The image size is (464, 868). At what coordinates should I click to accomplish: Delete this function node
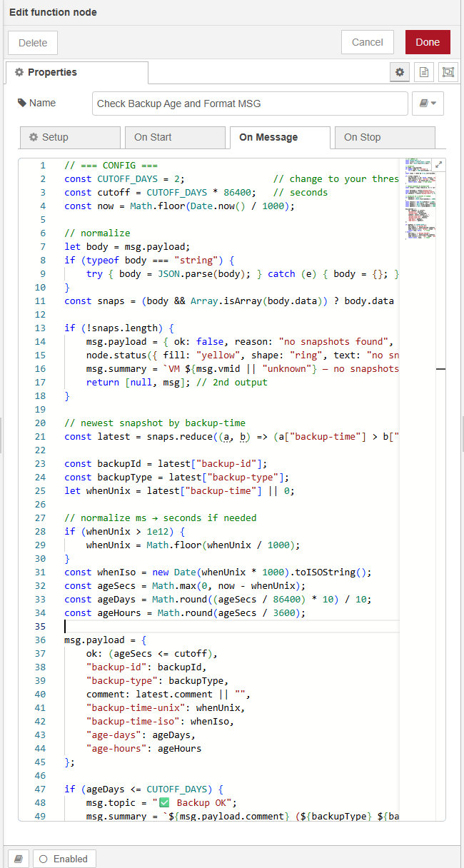pos(33,43)
